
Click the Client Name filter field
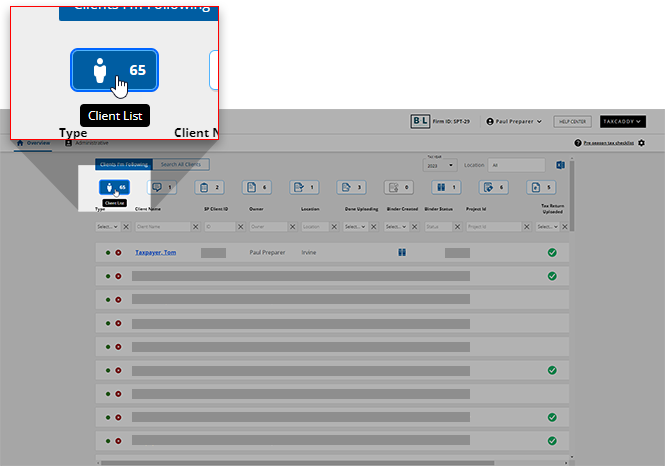click(x=163, y=227)
